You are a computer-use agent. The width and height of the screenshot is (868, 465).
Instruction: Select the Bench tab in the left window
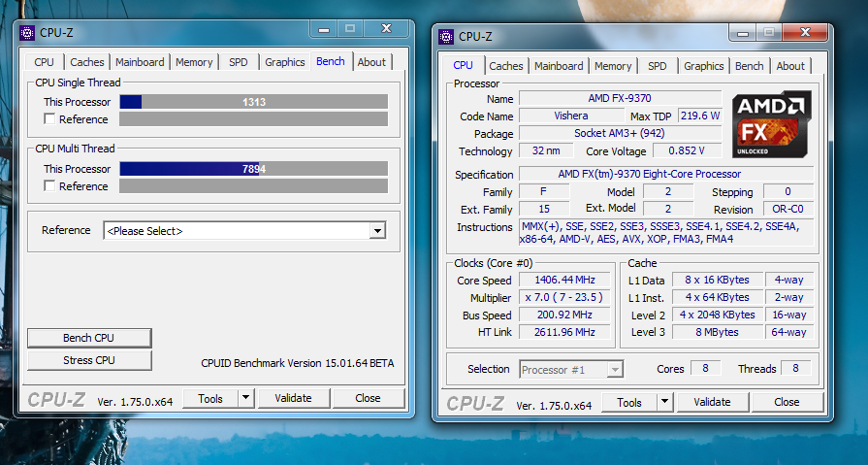click(331, 61)
